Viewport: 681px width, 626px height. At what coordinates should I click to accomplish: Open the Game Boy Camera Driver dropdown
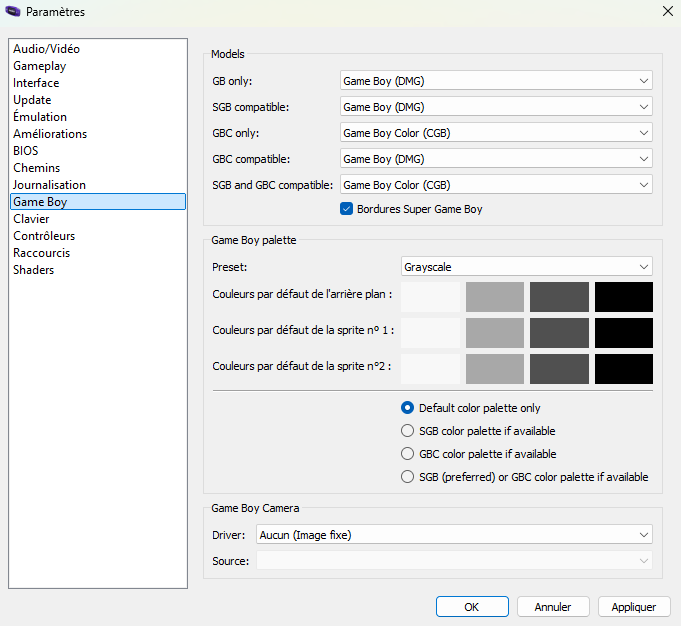pyautogui.click(x=453, y=535)
